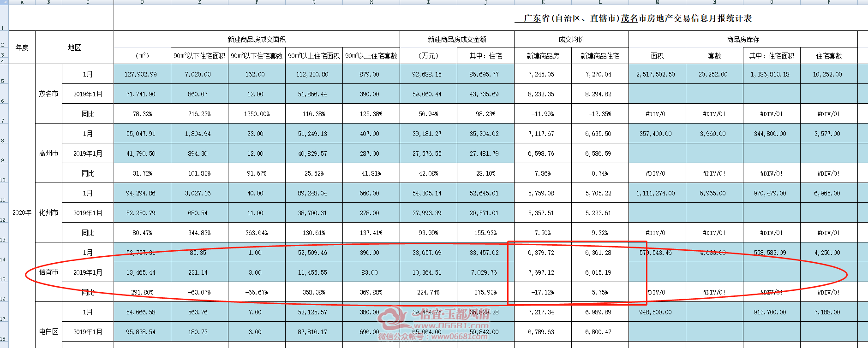Select the 其中：住宅面积 heading cell

(x=772, y=56)
